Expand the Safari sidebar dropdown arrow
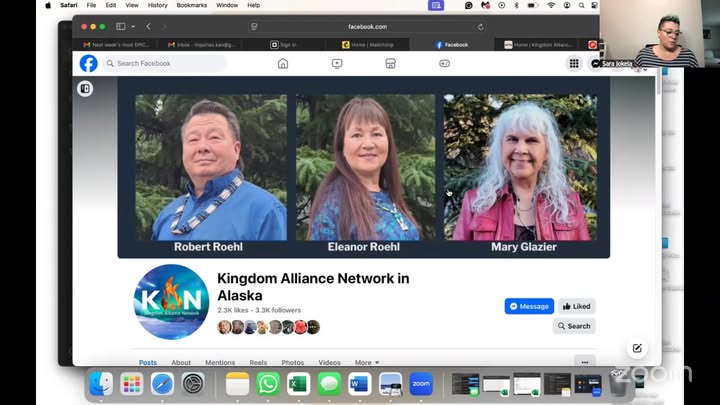 (133, 26)
